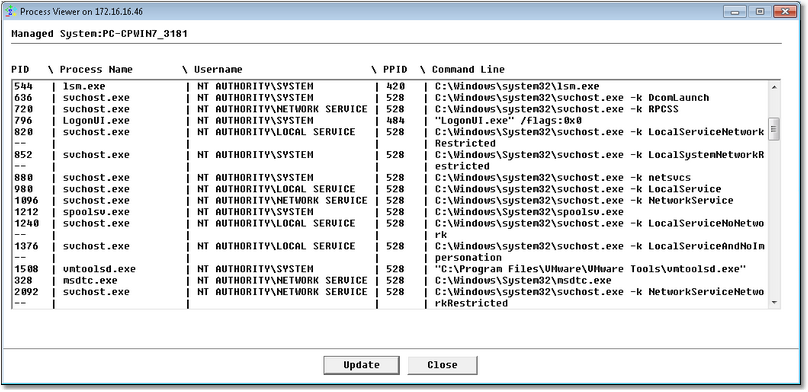Click the svchost.exe -k NetworkService command line

point(584,200)
